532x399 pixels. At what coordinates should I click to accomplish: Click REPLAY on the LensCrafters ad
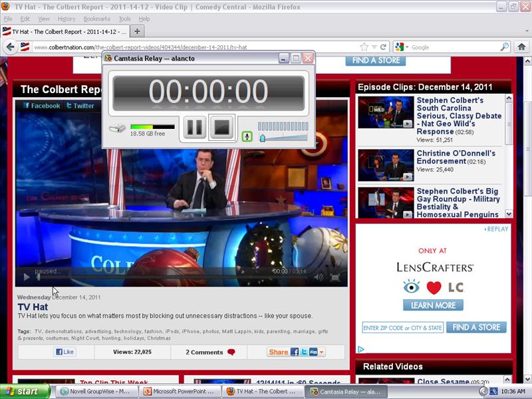point(496,229)
